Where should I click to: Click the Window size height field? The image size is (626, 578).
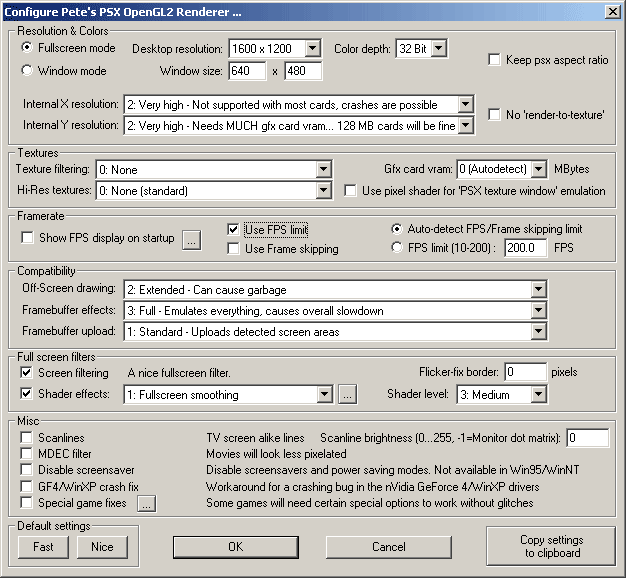pos(303,71)
